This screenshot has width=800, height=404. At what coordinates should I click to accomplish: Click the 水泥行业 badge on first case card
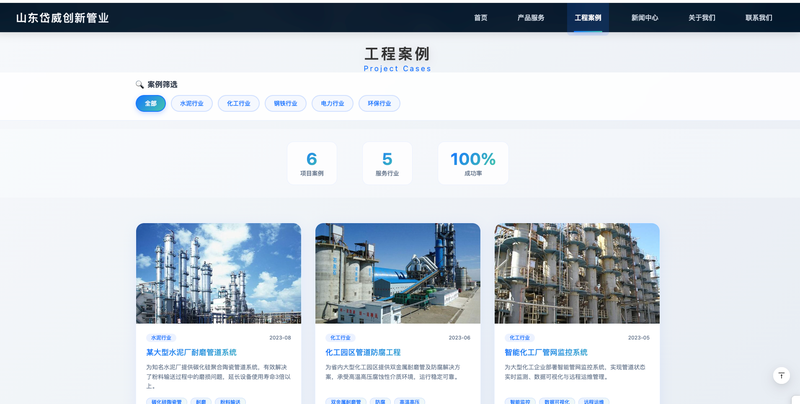161,338
